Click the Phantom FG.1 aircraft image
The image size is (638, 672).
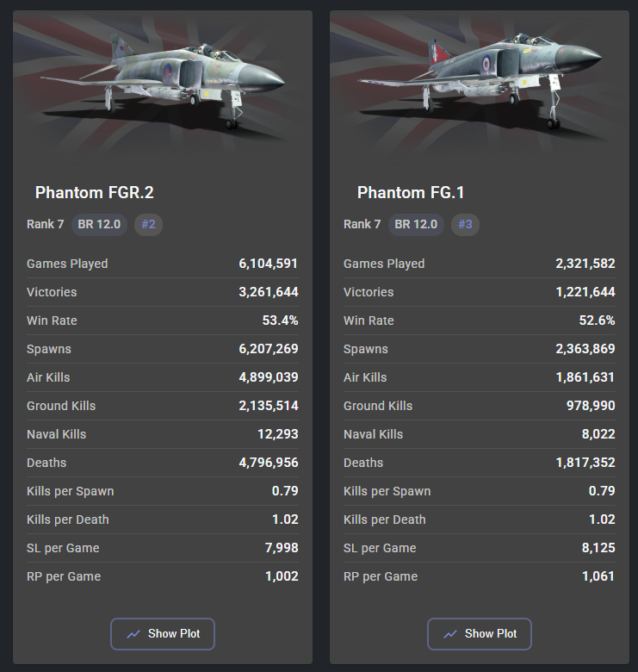[480, 82]
